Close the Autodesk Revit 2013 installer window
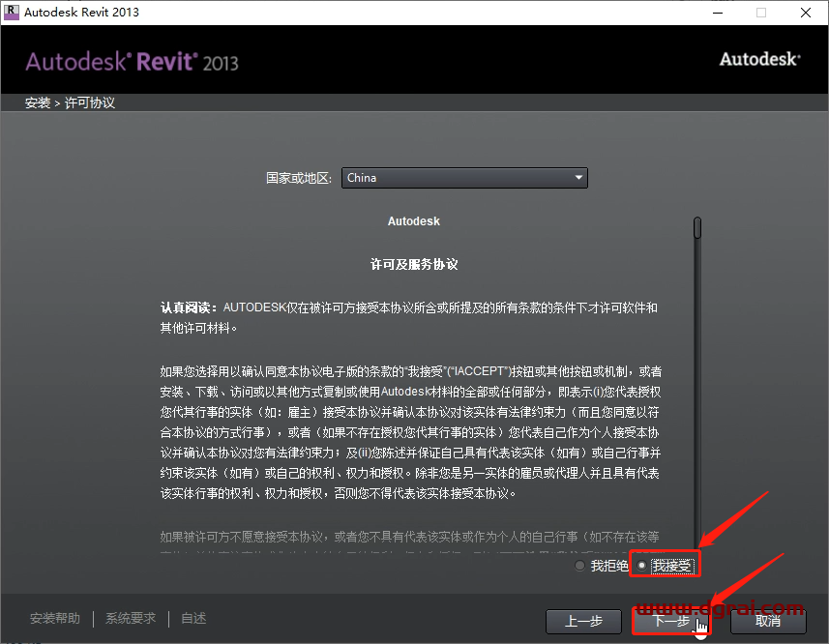Image resolution: width=829 pixels, height=644 pixels. (806, 13)
